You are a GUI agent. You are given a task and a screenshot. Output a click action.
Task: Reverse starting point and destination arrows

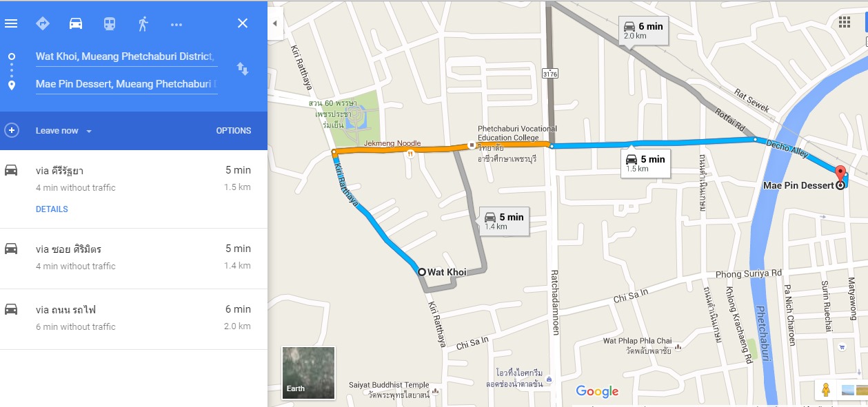tap(243, 68)
